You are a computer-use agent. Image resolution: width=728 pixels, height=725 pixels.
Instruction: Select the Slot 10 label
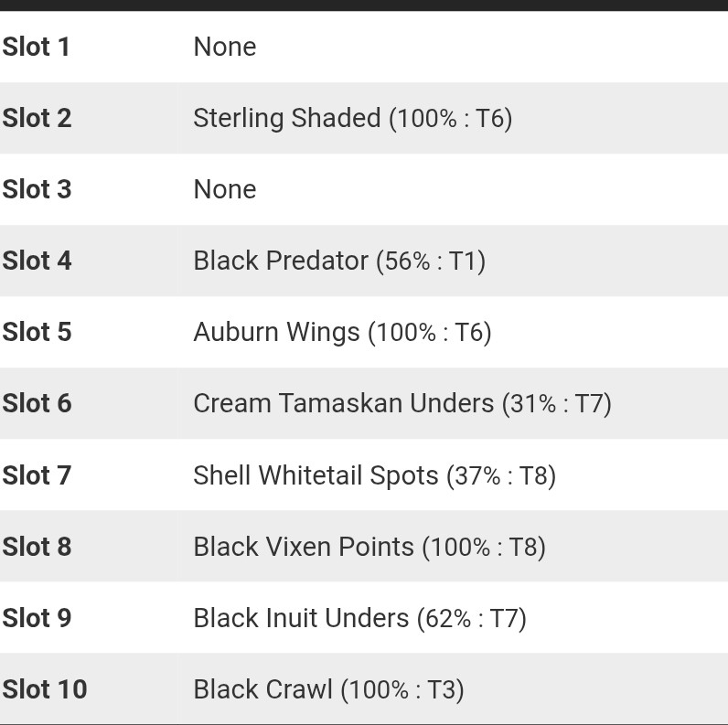(45, 689)
